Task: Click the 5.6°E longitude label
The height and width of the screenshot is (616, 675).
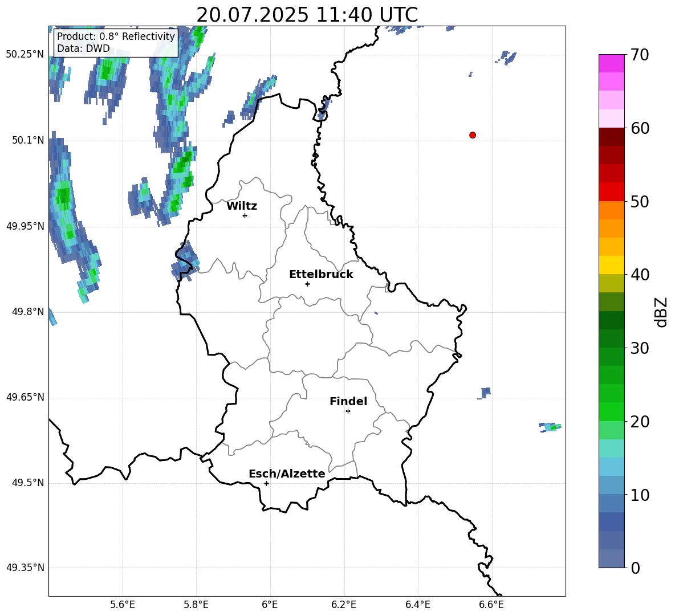Action: pyautogui.click(x=123, y=605)
